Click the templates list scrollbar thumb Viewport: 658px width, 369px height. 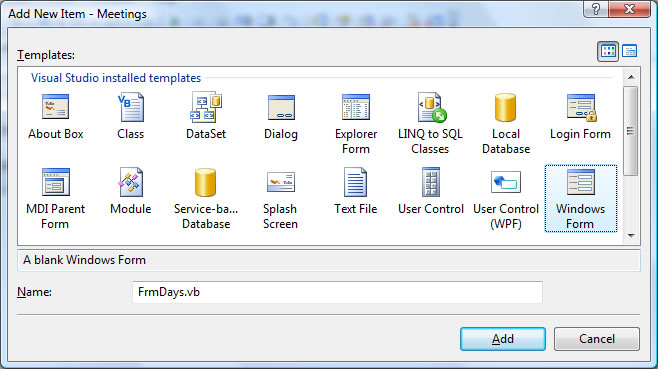tap(631, 131)
